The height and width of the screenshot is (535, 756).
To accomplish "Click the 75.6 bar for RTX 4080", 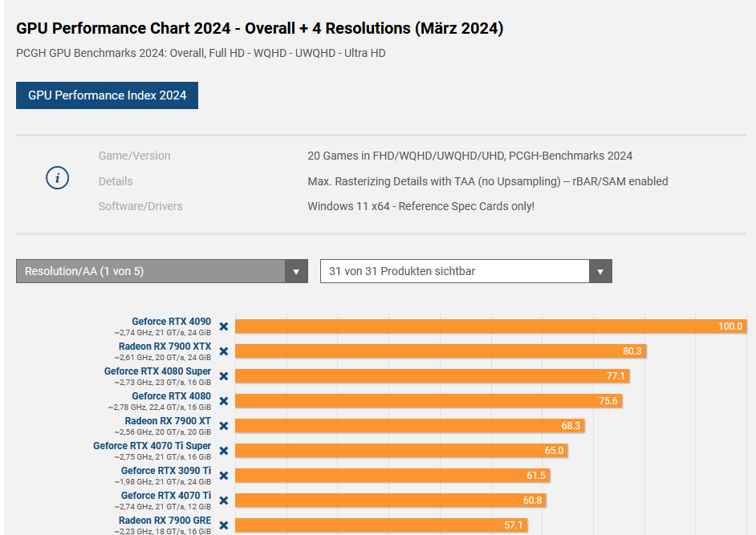I will (x=429, y=400).
